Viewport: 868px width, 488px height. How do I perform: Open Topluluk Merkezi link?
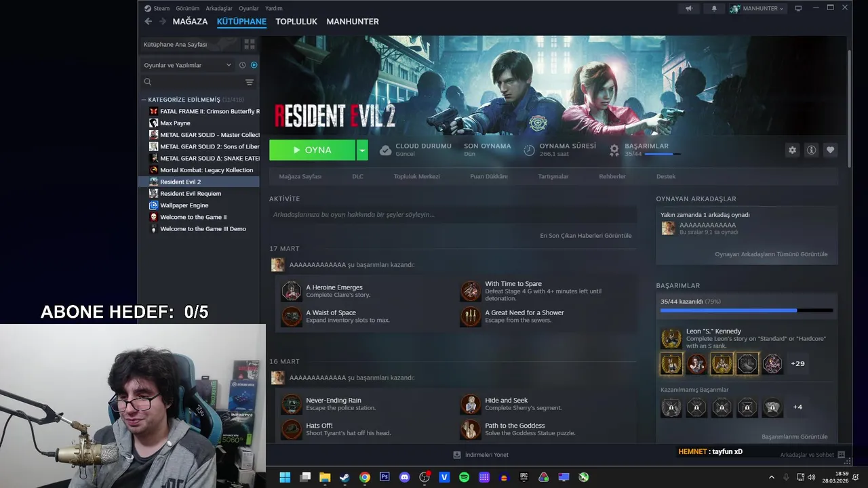(x=416, y=176)
